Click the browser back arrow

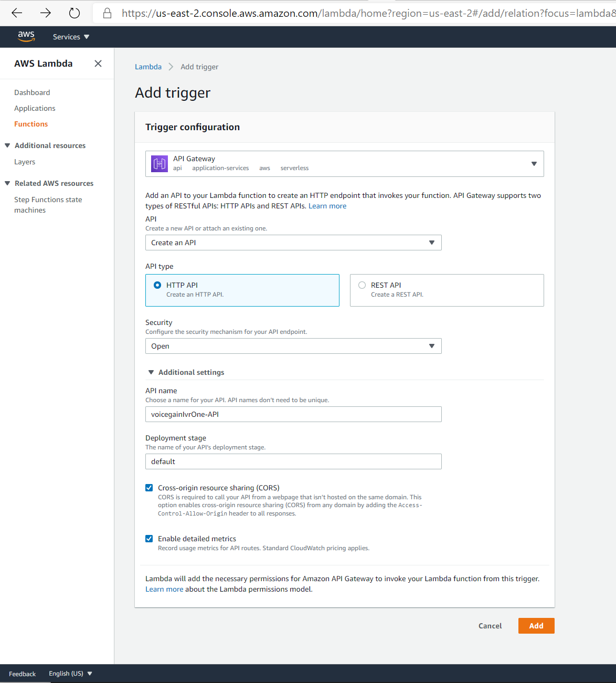17,13
